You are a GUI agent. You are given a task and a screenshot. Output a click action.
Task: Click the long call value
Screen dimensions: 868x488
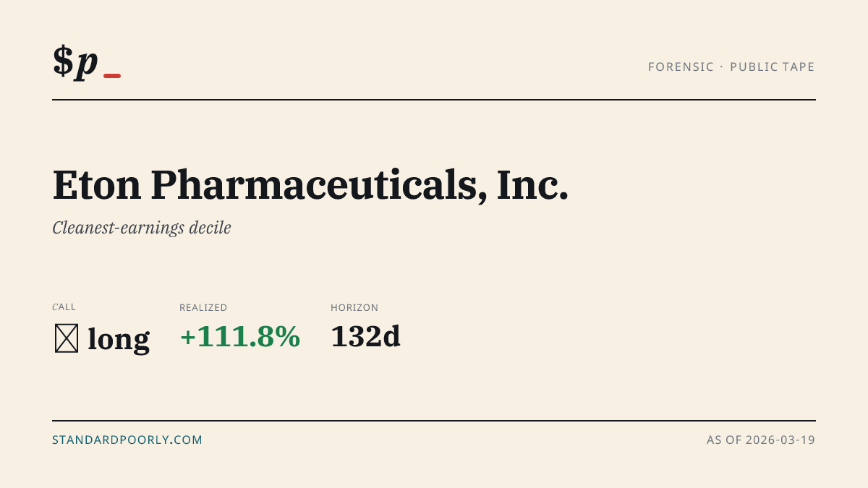point(119,339)
